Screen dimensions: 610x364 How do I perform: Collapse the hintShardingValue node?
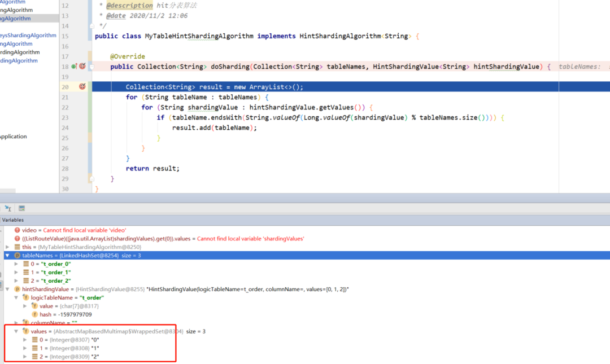[7, 289]
